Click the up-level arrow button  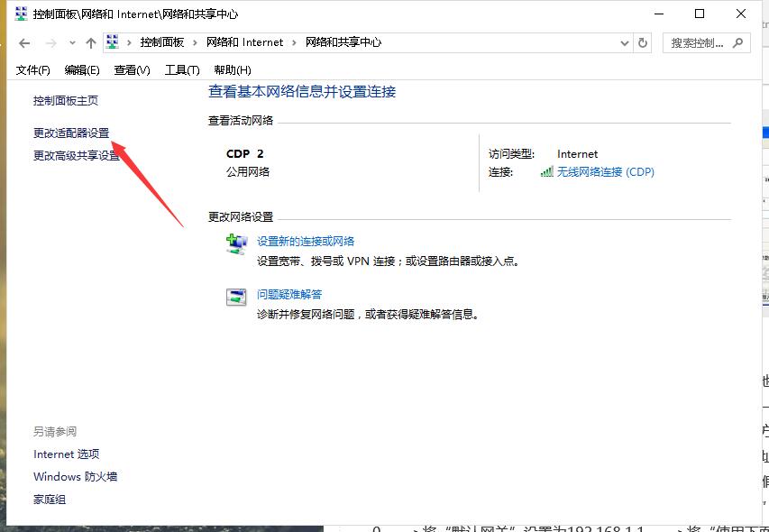(x=90, y=42)
